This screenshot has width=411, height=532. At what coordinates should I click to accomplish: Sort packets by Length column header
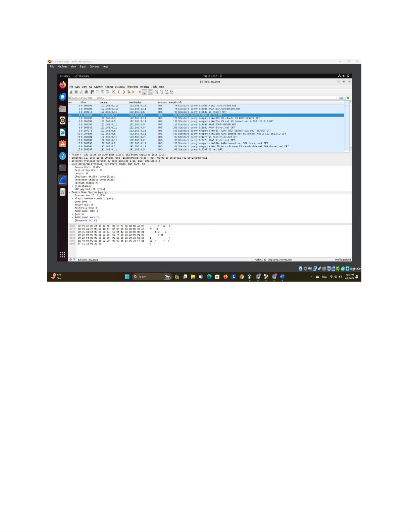pos(172,102)
